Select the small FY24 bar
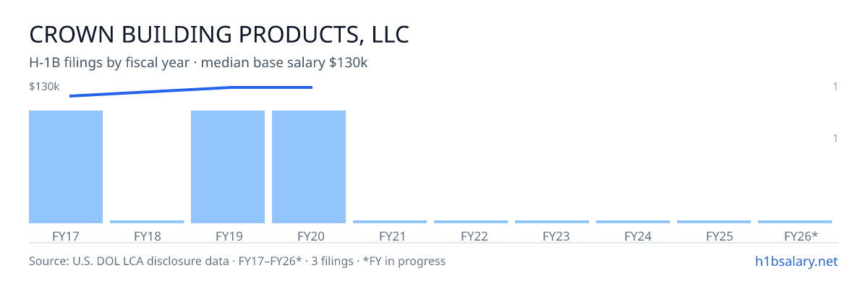The height and width of the screenshot is (289, 868). coord(633,222)
